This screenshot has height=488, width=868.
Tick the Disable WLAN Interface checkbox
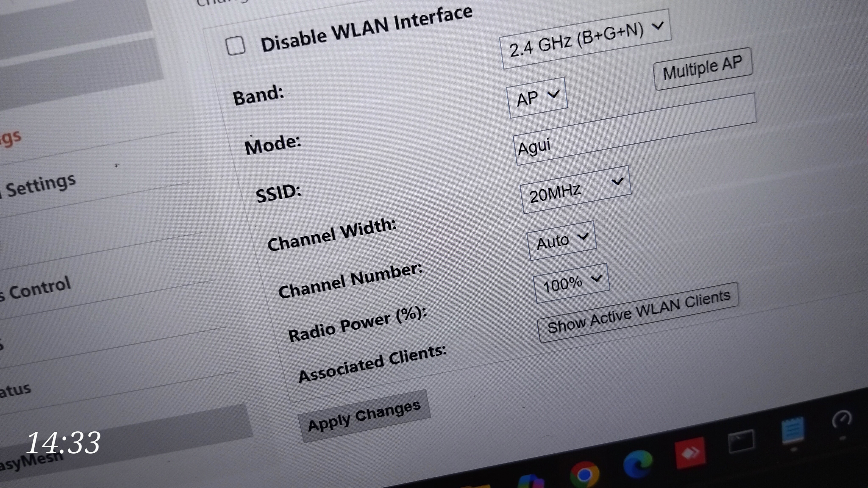point(235,46)
